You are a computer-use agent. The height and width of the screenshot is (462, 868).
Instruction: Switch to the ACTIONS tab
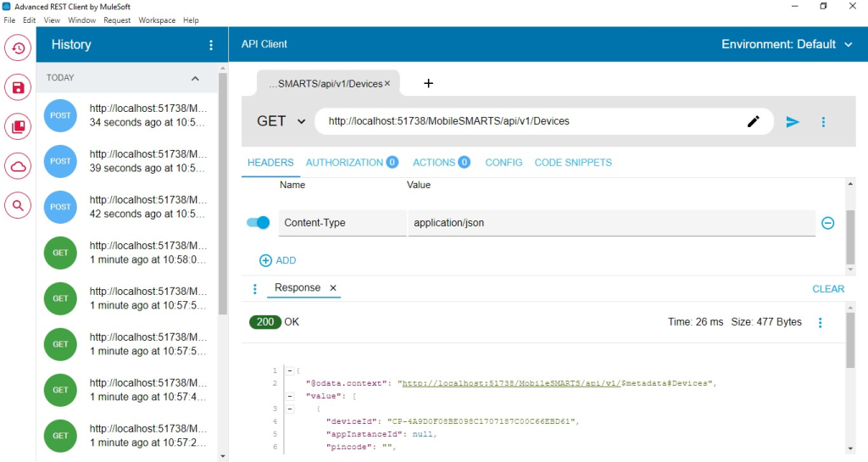[441, 163]
